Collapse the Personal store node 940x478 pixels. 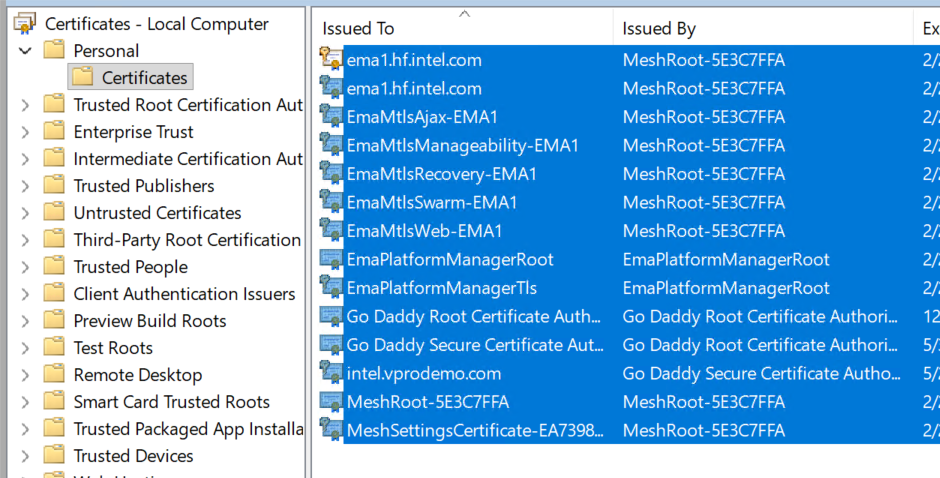click(x=26, y=51)
